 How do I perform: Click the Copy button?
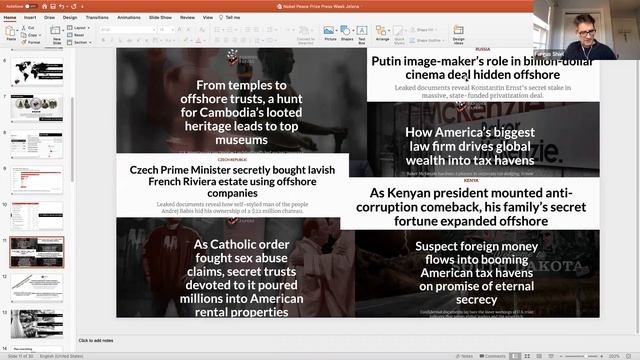[x=30, y=35]
